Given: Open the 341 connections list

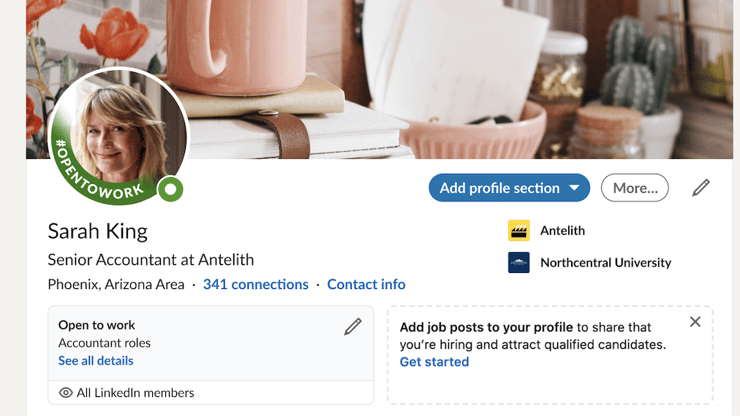Looking at the screenshot, I should point(255,285).
